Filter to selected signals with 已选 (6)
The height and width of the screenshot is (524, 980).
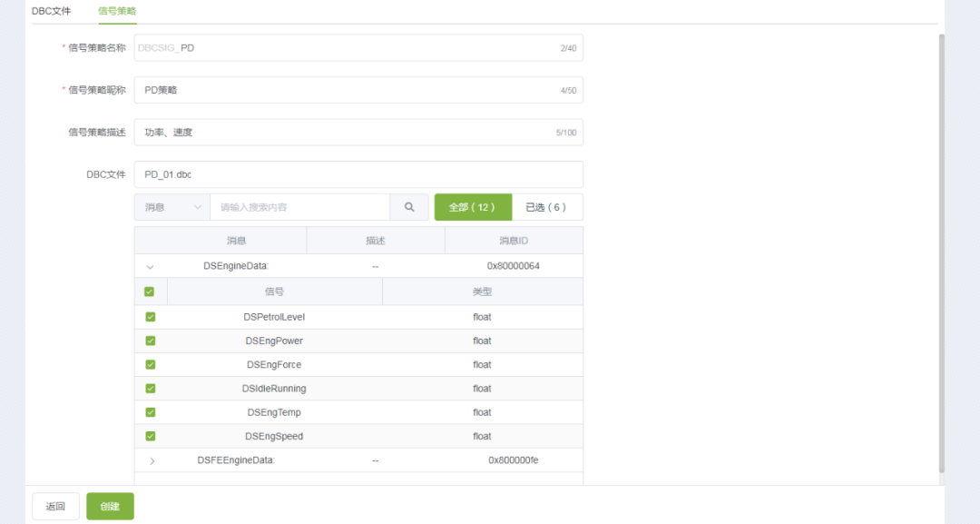point(546,207)
